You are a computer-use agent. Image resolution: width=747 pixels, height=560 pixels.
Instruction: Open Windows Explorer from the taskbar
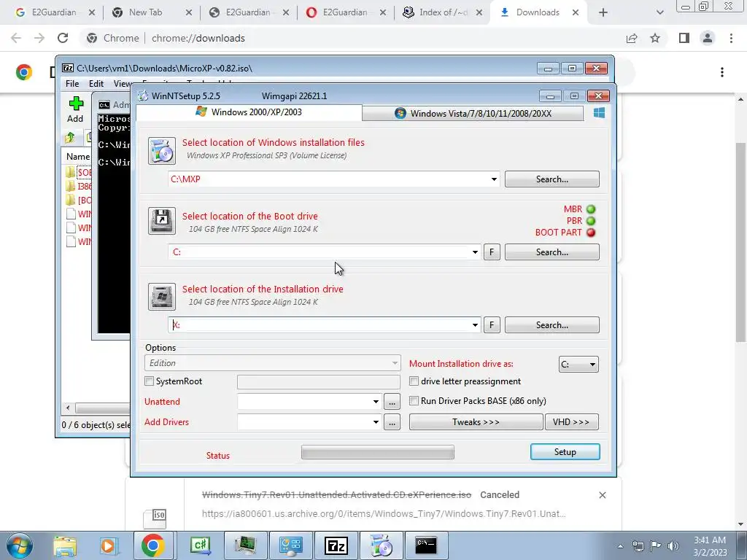(x=65, y=545)
